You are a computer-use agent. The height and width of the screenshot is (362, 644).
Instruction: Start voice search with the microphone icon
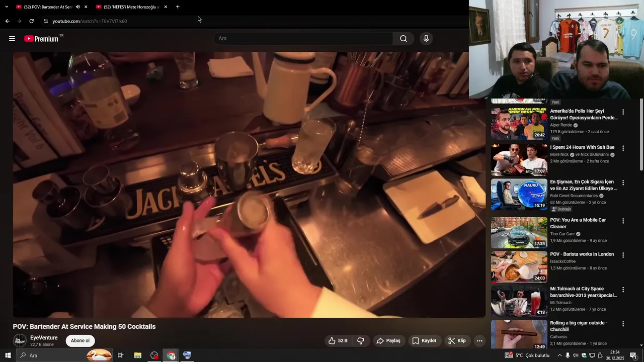coord(426,39)
